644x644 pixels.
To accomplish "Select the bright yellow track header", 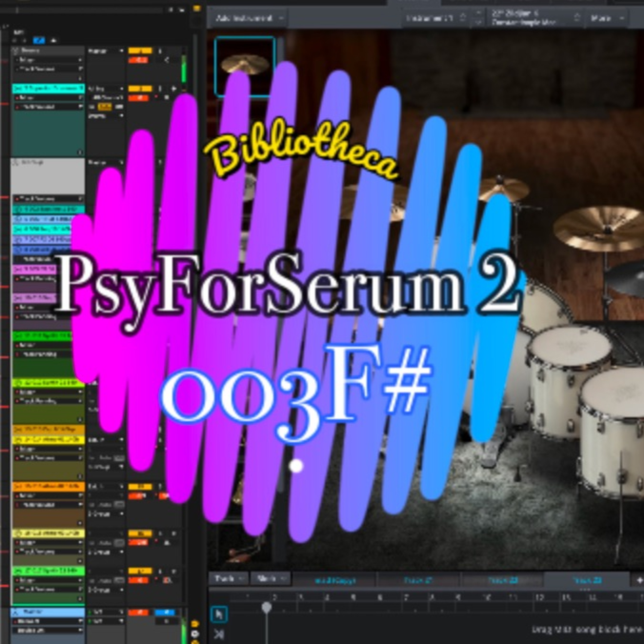I will click(x=48, y=440).
